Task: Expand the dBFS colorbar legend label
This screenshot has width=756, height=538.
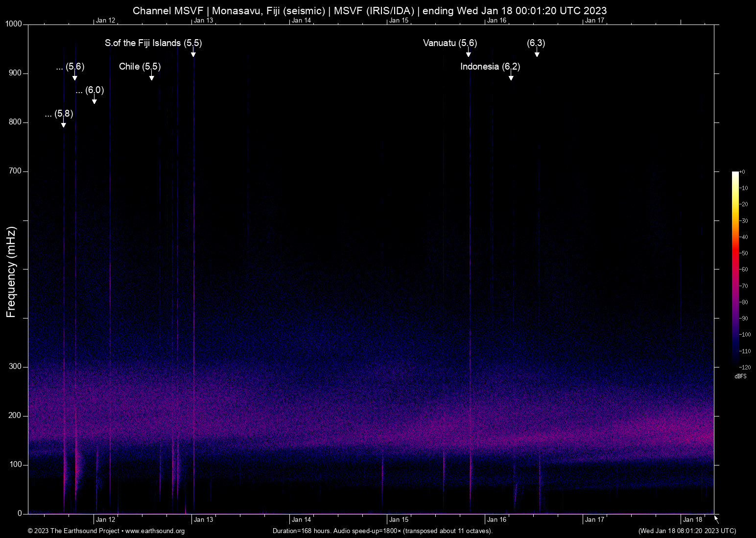Action: (740, 376)
